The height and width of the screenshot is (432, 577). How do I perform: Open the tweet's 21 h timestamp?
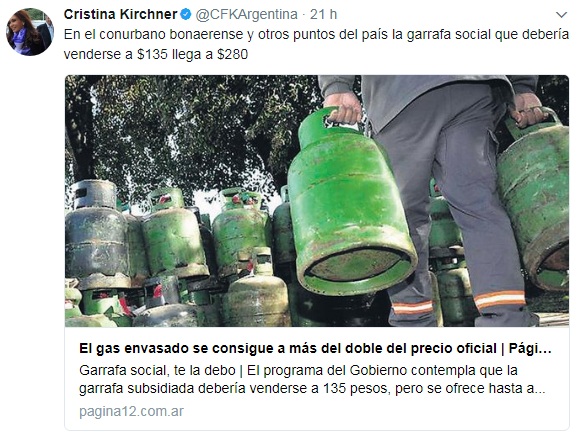(323, 14)
